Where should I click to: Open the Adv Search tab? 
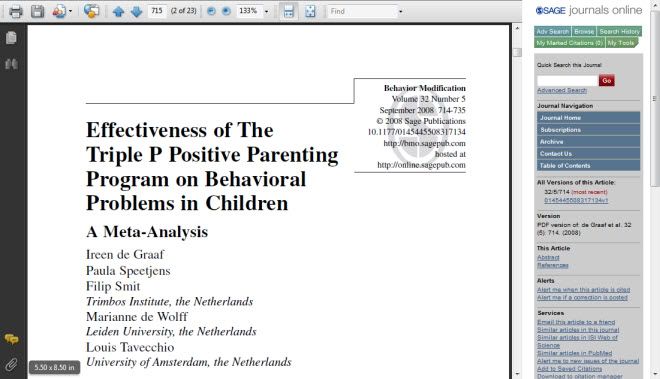(553, 32)
